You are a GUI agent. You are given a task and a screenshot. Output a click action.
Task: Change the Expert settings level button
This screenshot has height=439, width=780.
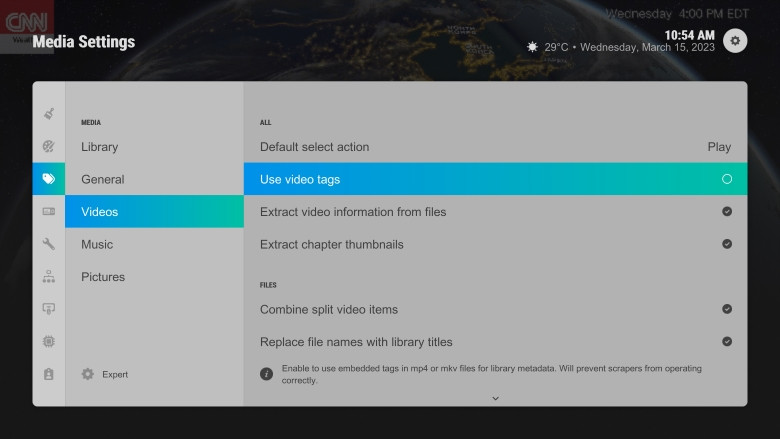click(x=105, y=374)
